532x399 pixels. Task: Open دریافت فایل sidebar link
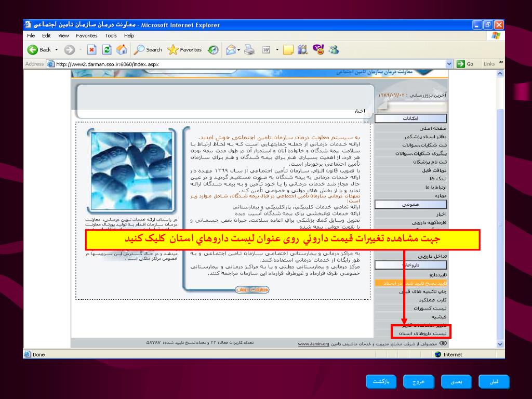click(434, 170)
